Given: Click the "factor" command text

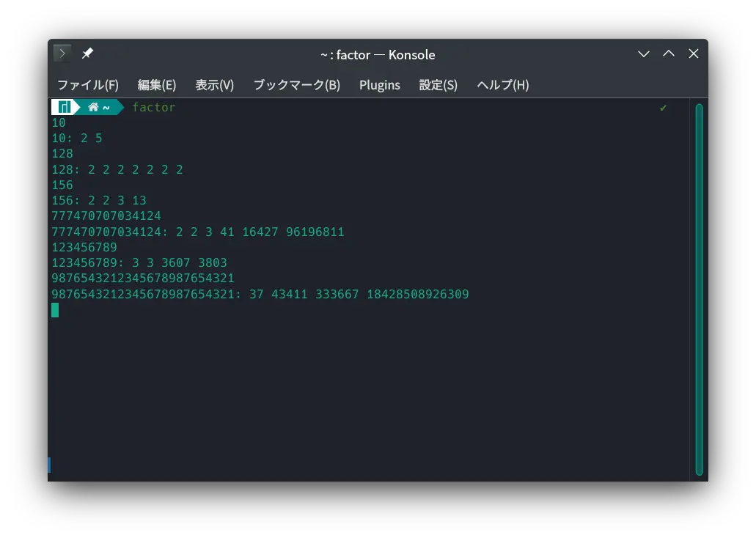Looking at the screenshot, I should pyautogui.click(x=153, y=108).
